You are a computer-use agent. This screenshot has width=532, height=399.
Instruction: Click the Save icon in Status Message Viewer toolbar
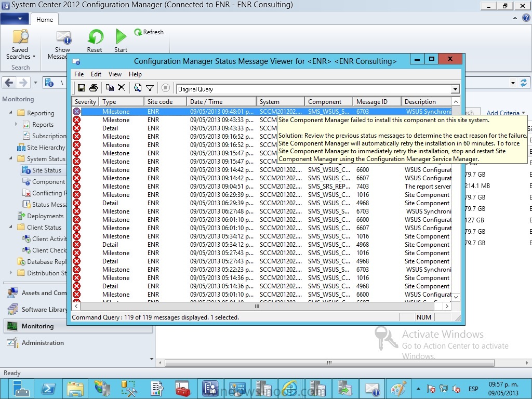point(82,88)
